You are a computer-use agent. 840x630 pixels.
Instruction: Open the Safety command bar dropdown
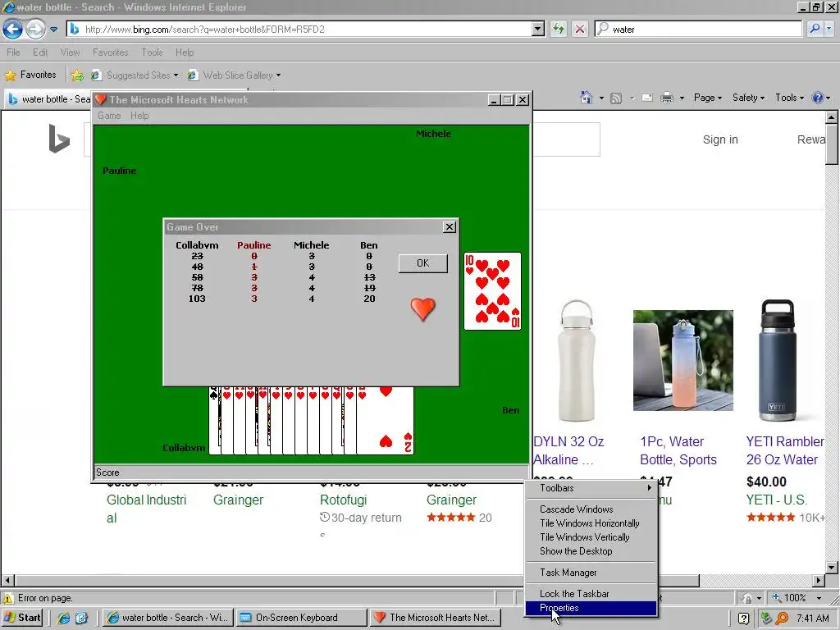(x=748, y=98)
